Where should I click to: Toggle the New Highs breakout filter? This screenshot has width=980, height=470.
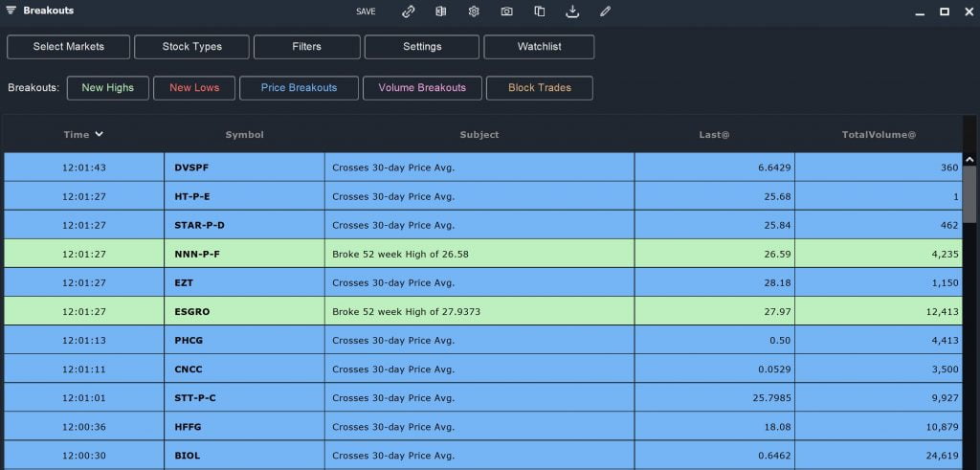coord(107,88)
